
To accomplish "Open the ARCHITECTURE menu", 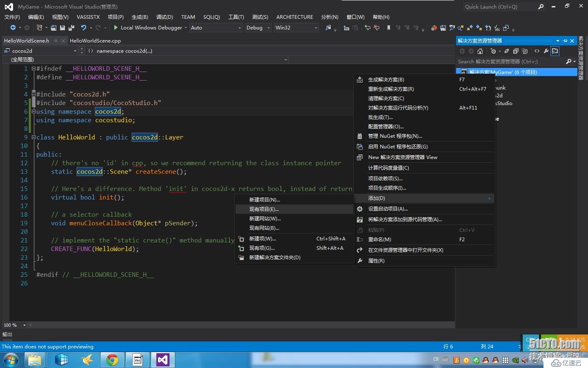I will tap(295, 17).
